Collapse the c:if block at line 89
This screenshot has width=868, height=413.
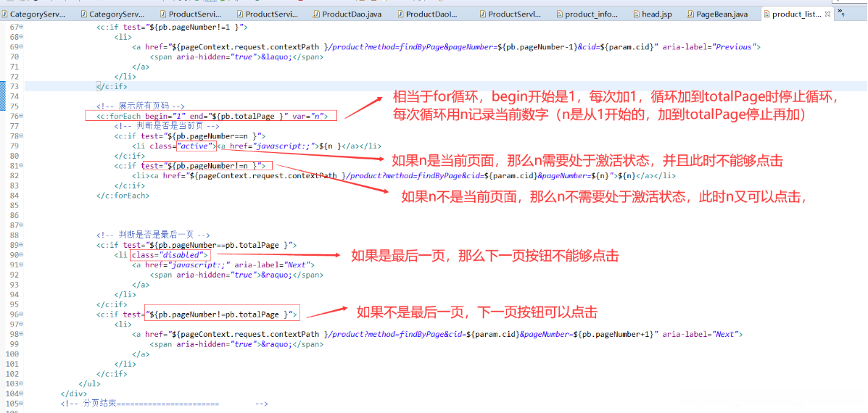point(22,245)
